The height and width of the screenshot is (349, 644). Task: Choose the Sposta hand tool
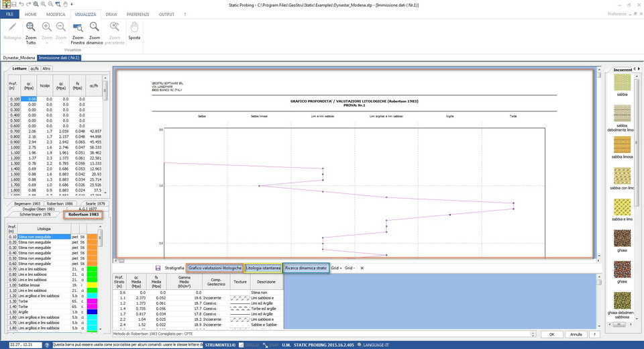tap(134, 32)
